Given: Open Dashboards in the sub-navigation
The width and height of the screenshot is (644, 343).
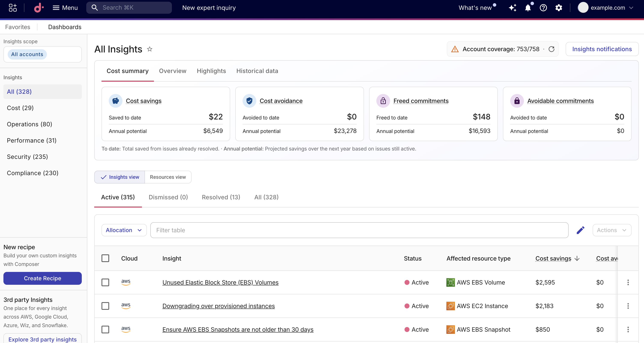Looking at the screenshot, I should pos(64,27).
